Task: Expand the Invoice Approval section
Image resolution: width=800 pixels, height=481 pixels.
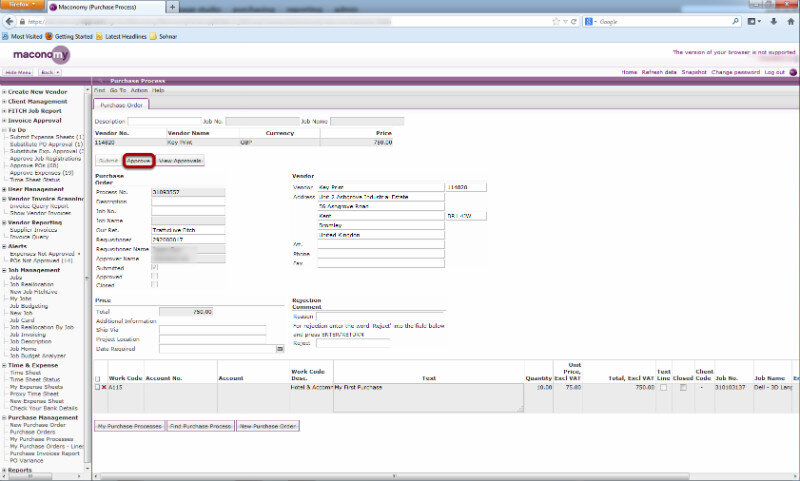Action: (x=4, y=120)
